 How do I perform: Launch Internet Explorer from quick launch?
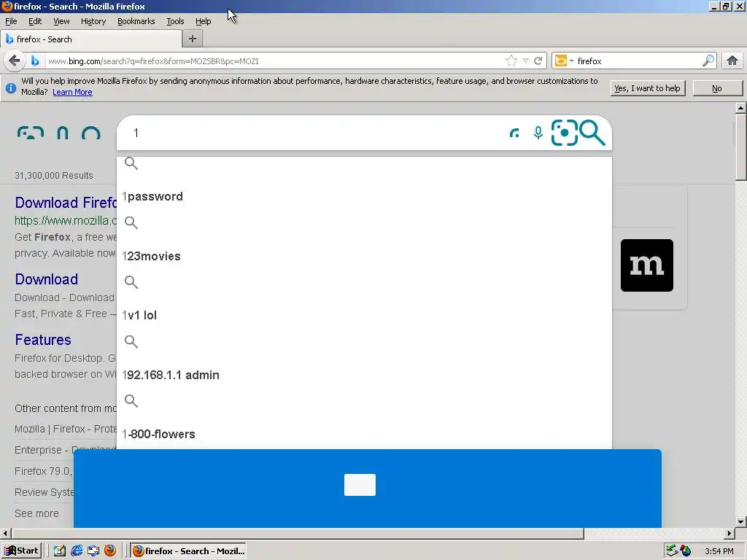tap(76, 551)
